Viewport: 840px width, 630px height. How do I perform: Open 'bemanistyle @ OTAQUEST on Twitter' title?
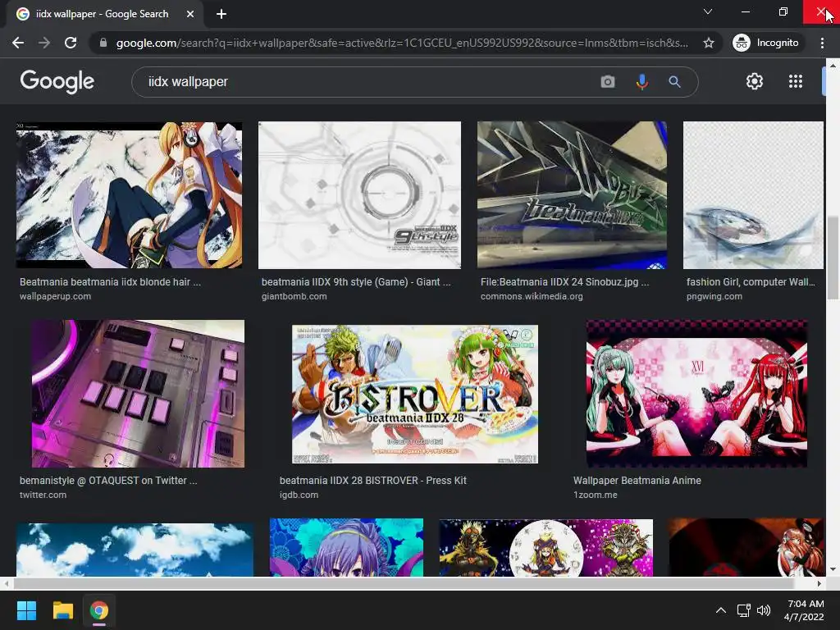(108, 481)
